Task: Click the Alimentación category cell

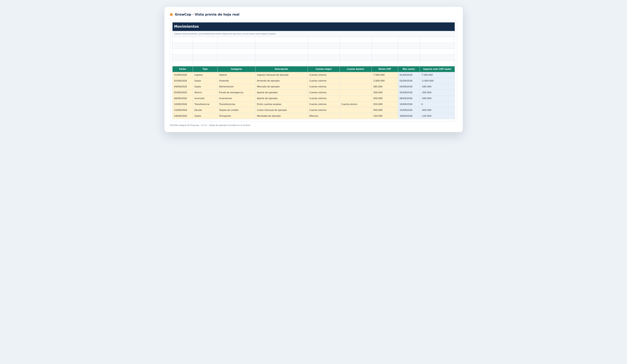Action: pyautogui.click(x=236, y=87)
